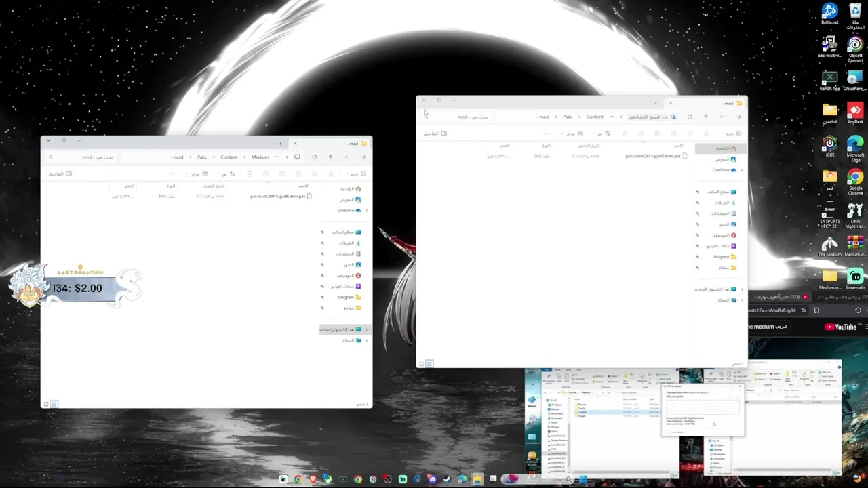Image resolution: width=868 pixels, height=488 pixels.
Task: Show hidden breadcrumb folders in the right Explorer
Action: coord(611,117)
